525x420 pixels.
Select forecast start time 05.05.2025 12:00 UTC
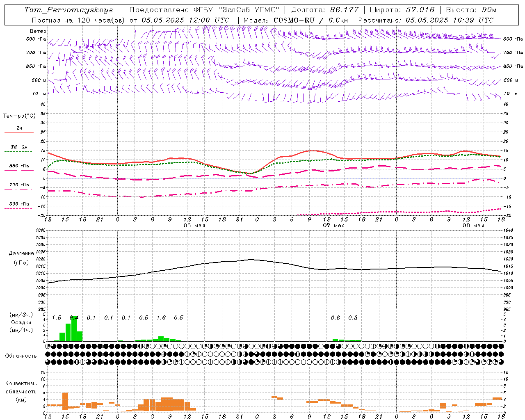click(x=185, y=20)
